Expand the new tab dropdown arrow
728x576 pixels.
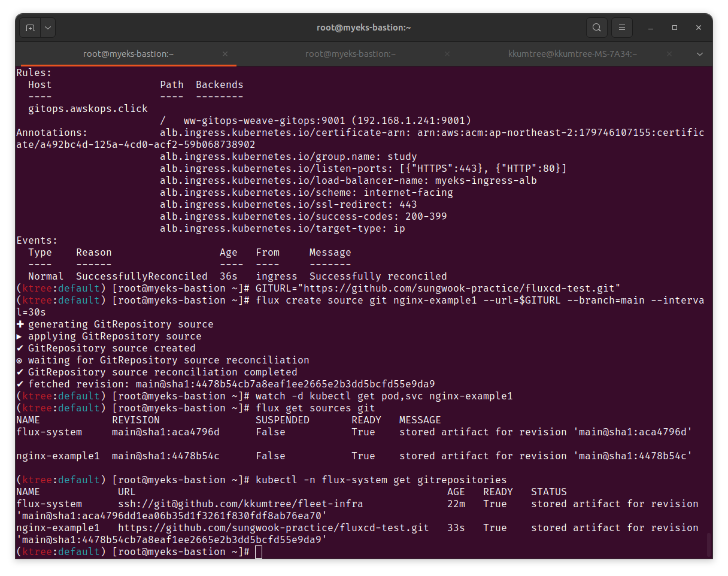click(x=48, y=28)
